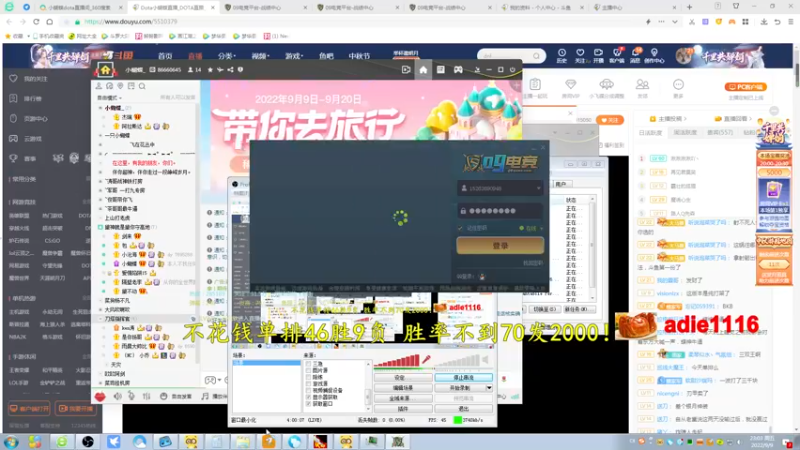This screenshot has height=450, width=800.
Task: Open online status dropdown in 09 login
Action: click(x=541, y=228)
